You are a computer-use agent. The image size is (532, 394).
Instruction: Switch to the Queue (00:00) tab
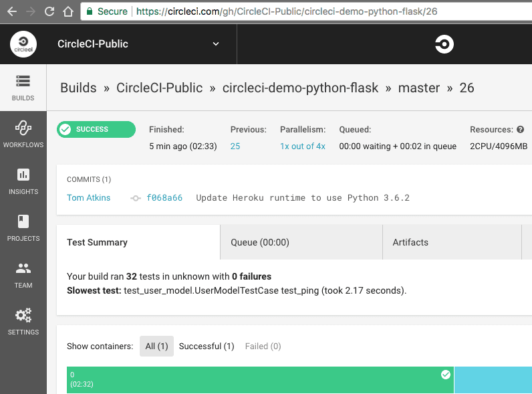301,242
